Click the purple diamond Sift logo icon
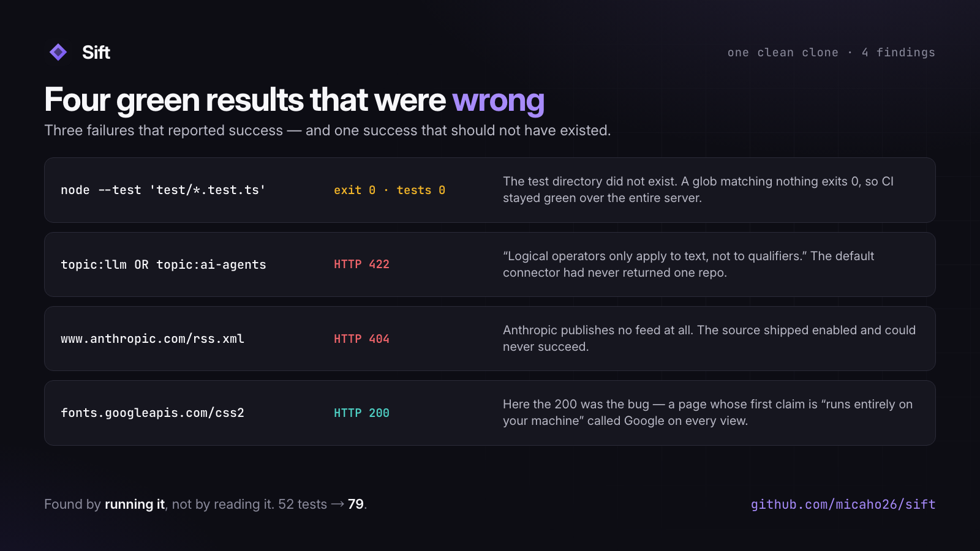 point(58,52)
